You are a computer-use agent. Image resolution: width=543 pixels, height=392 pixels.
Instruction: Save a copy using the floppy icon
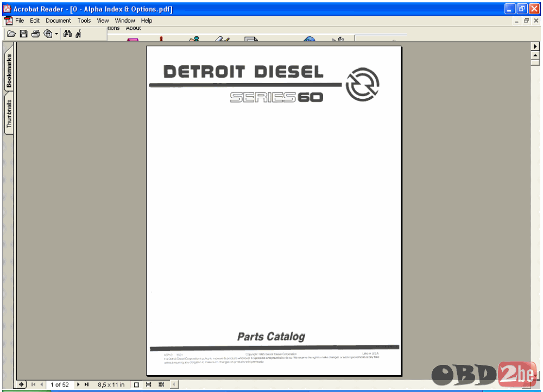coord(23,34)
